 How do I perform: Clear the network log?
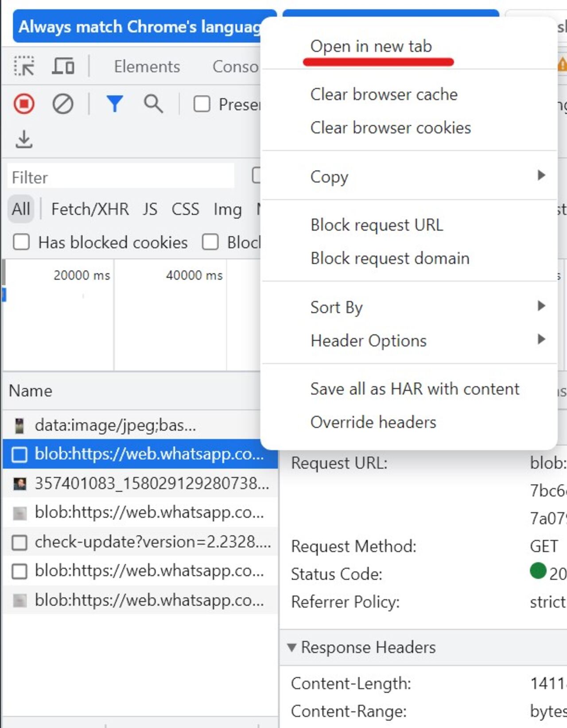(63, 105)
